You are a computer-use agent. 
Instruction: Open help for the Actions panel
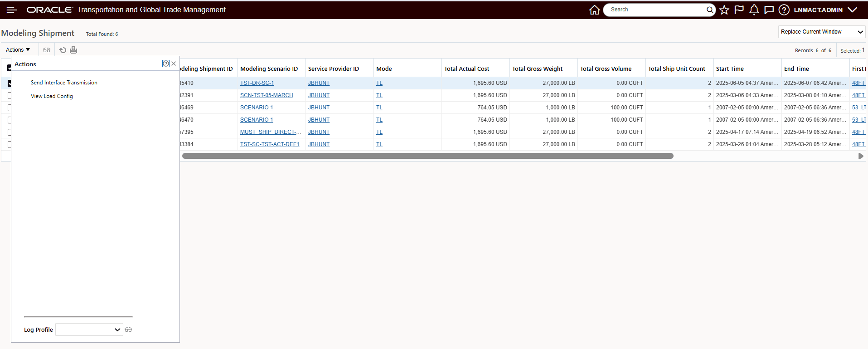coord(166,64)
